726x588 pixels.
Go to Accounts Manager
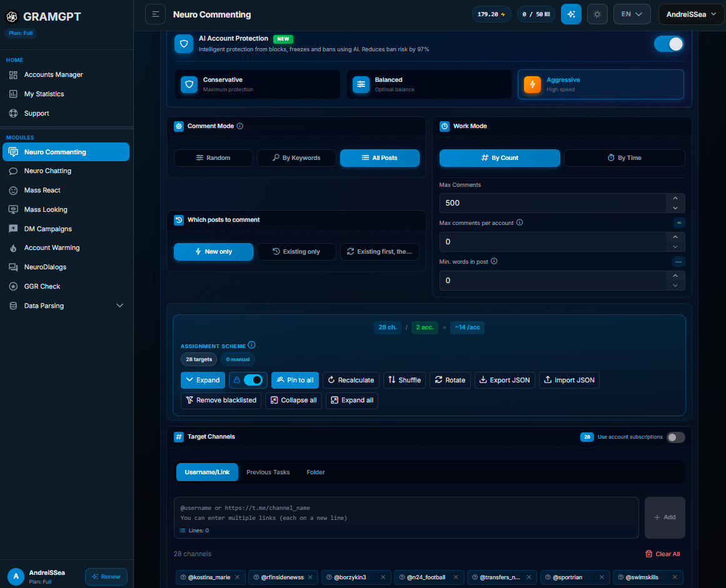pos(66,74)
